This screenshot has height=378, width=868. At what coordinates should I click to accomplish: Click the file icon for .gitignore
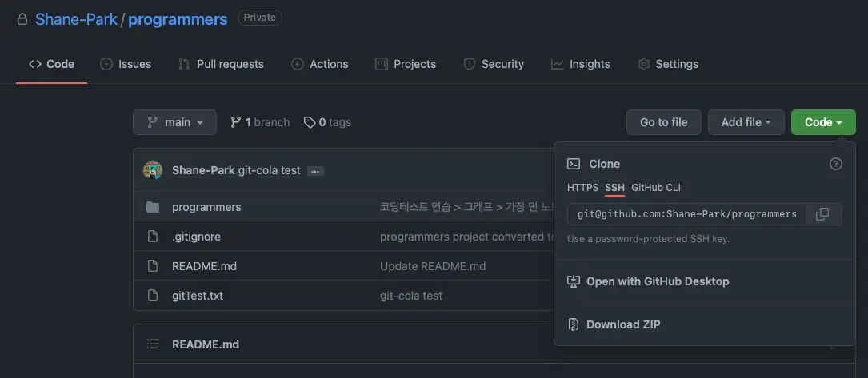pos(153,237)
